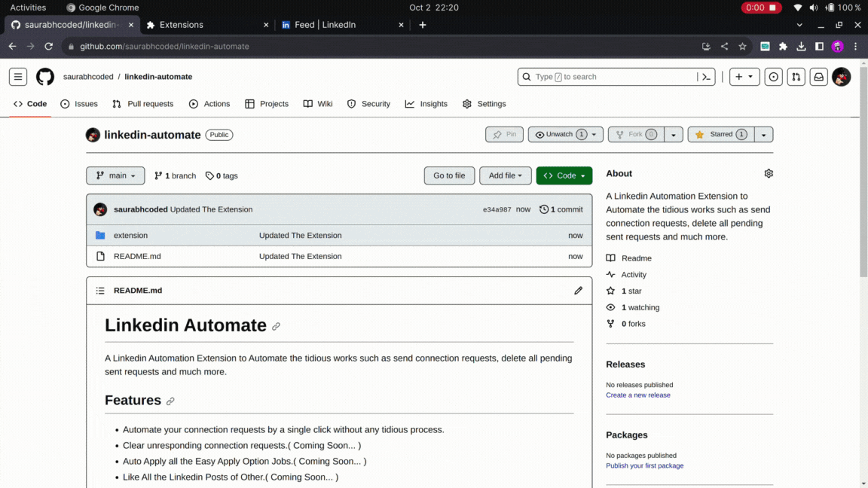Image resolution: width=868 pixels, height=488 pixels.
Task: Edit repository details with About gear icon
Action: click(769, 174)
